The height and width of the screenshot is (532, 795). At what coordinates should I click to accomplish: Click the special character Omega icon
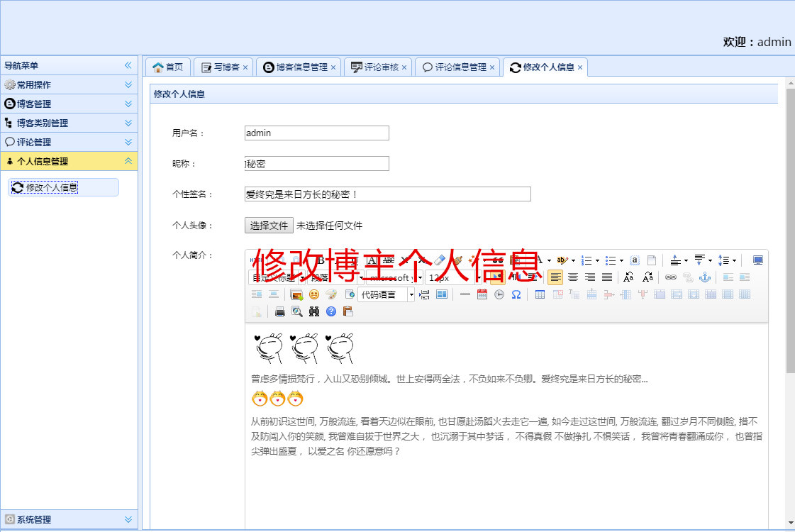click(516, 294)
